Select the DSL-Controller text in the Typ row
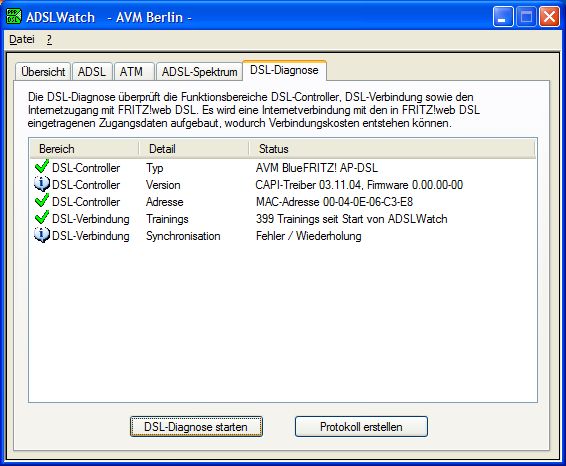Screen dimensions: 566x466 coord(86,168)
